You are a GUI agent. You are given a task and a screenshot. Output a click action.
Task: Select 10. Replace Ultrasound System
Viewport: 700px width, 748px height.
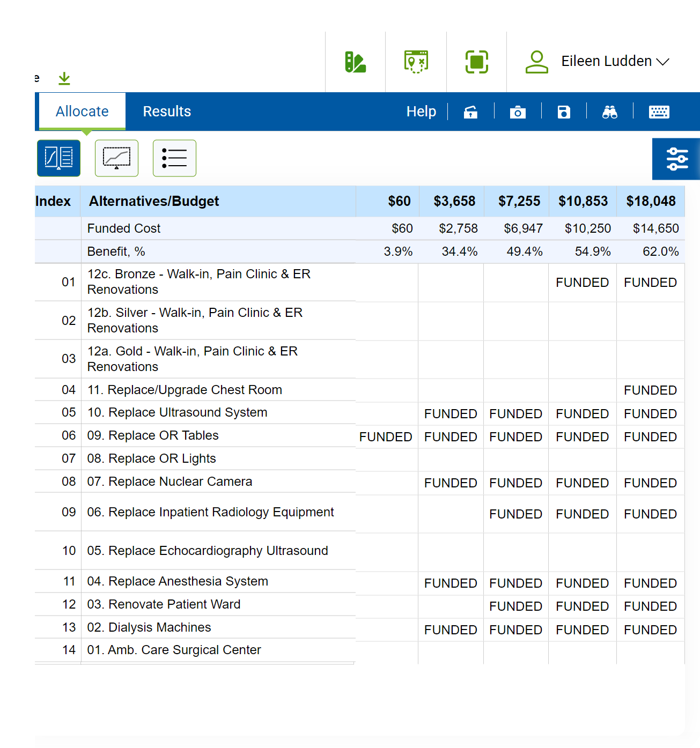click(x=177, y=412)
